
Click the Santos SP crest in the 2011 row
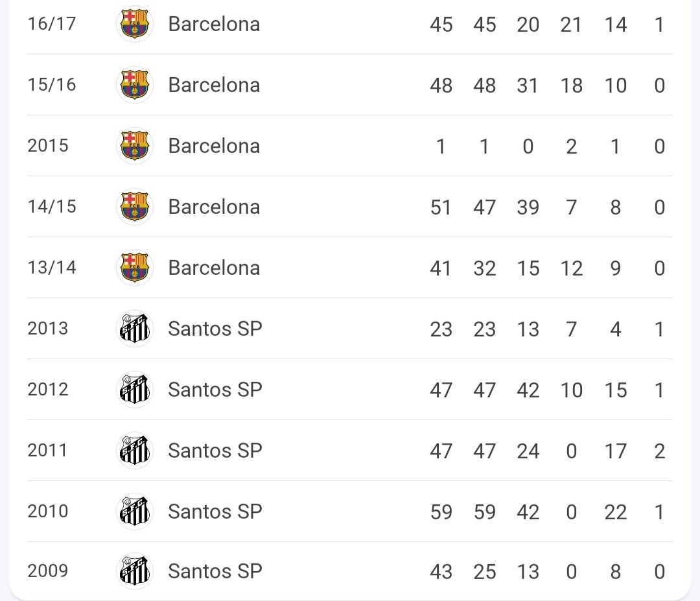coord(134,450)
